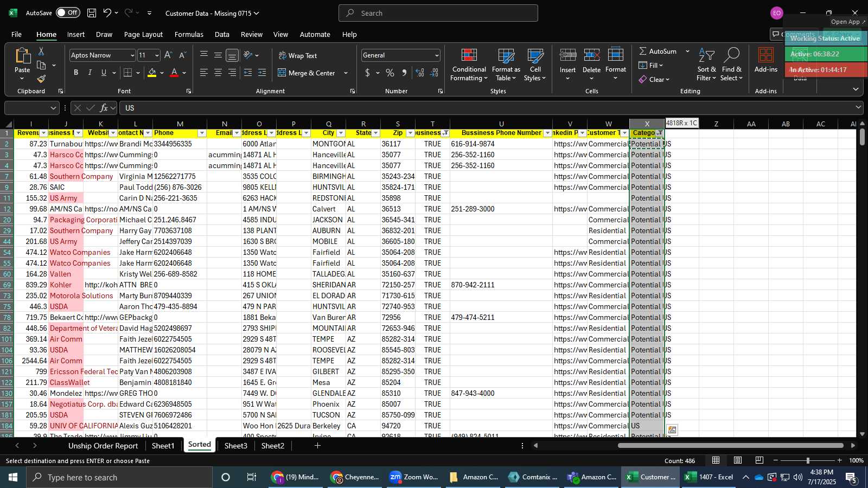Viewport: 868px width, 488px height.
Task: Expand the Merge & Center dropdown arrow
Action: [346, 73]
